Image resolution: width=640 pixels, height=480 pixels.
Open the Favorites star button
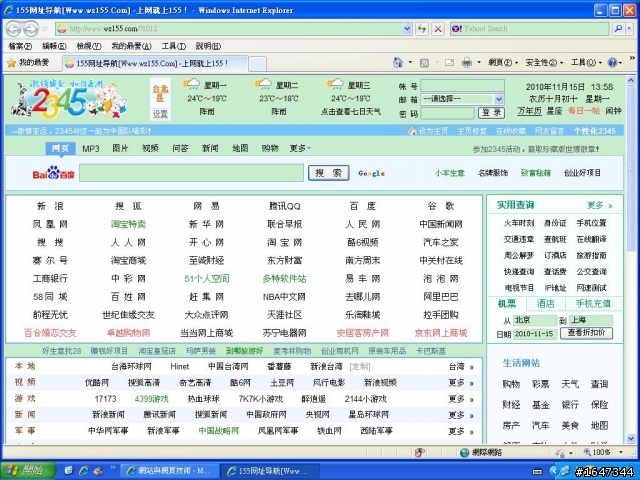pos(29,62)
